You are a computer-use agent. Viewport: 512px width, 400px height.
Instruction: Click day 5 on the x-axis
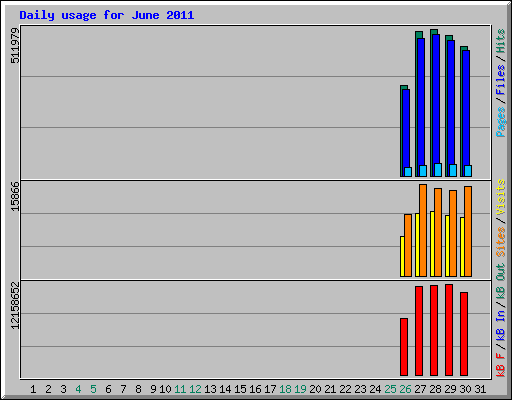pos(93,389)
